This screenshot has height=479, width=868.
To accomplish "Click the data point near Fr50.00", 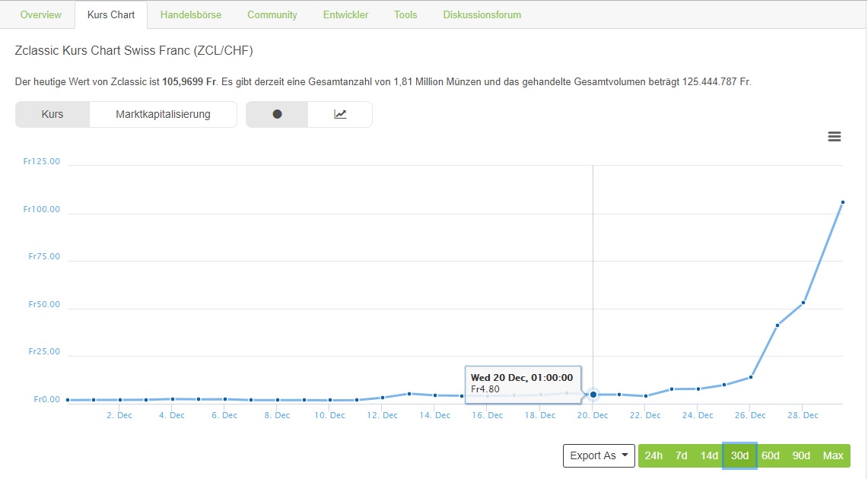I will (803, 303).
